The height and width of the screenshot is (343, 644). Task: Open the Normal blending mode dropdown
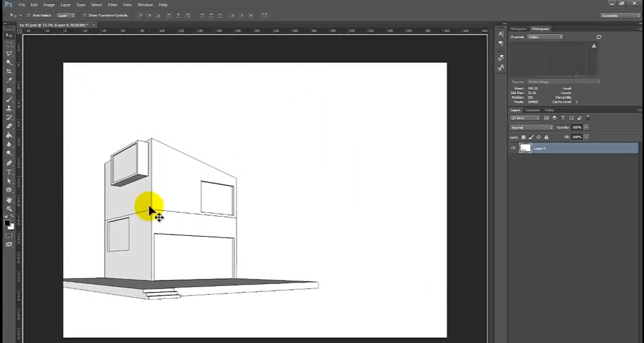tap(532, 127)
